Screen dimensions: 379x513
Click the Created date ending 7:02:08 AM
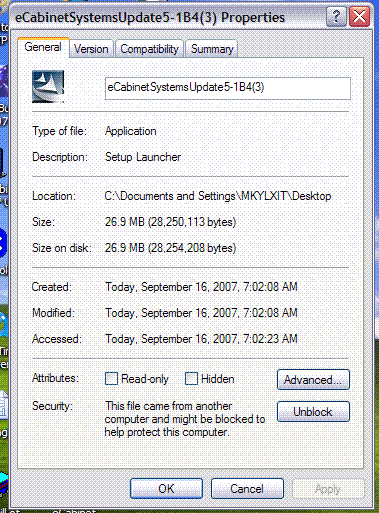[201, 287]
